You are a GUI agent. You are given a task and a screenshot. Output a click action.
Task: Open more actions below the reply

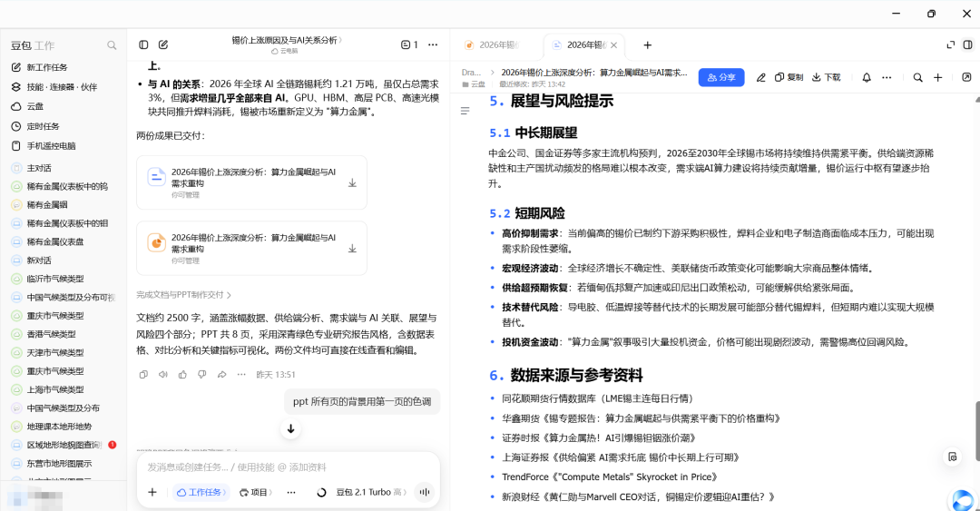pos(241,375)
